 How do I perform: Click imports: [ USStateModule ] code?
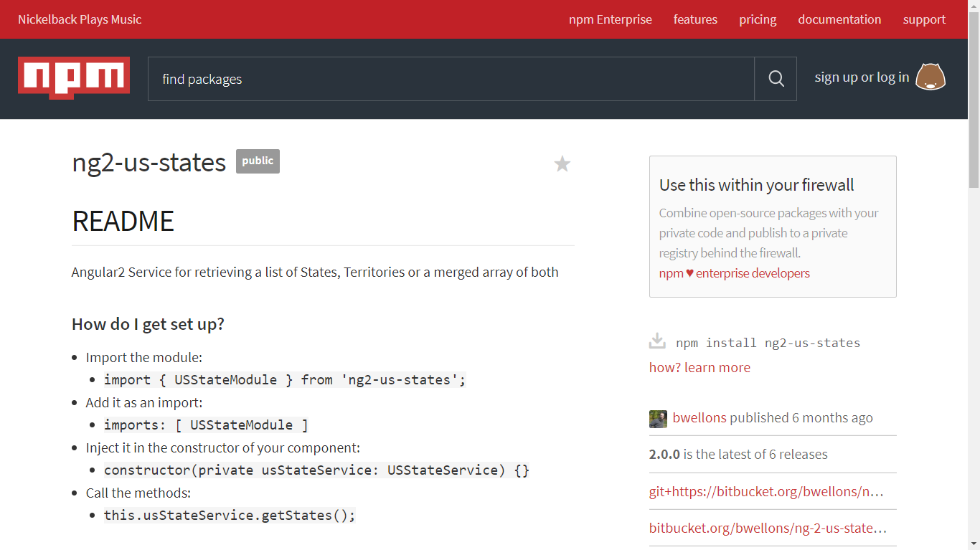(x=206, y=425)
